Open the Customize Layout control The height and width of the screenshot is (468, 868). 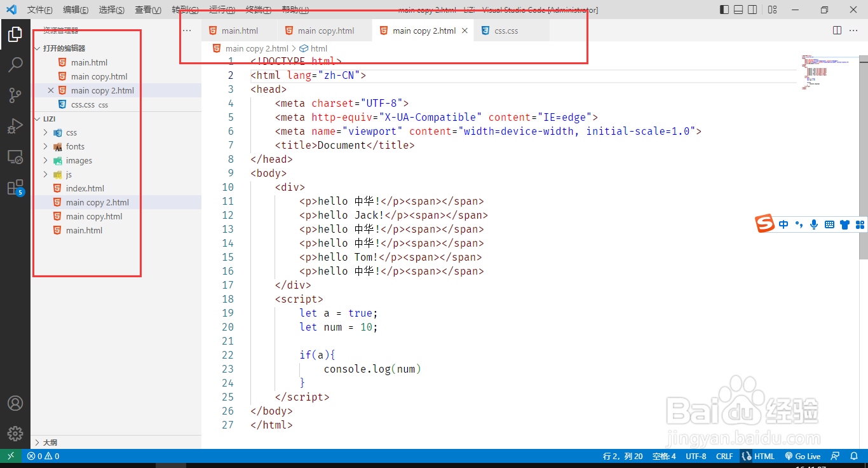pos(772,10)
